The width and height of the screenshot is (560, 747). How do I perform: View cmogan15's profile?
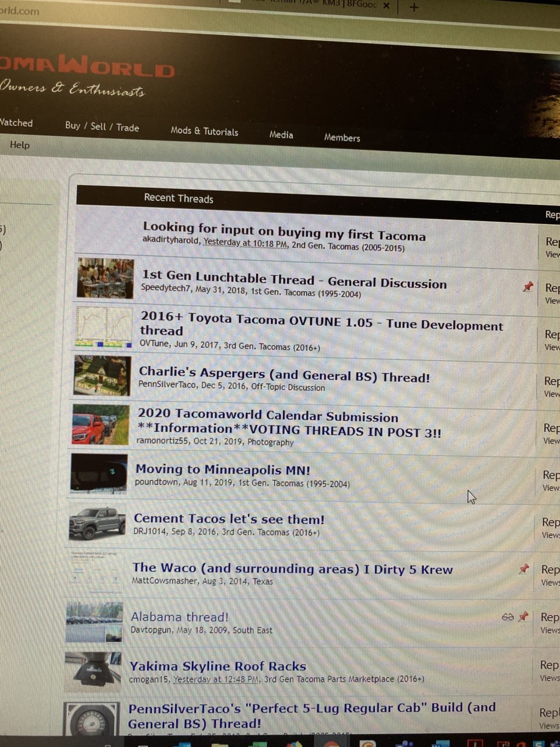149,679
